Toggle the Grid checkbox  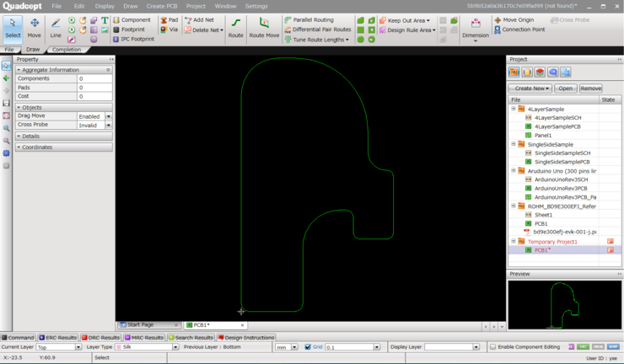point(308,347)
